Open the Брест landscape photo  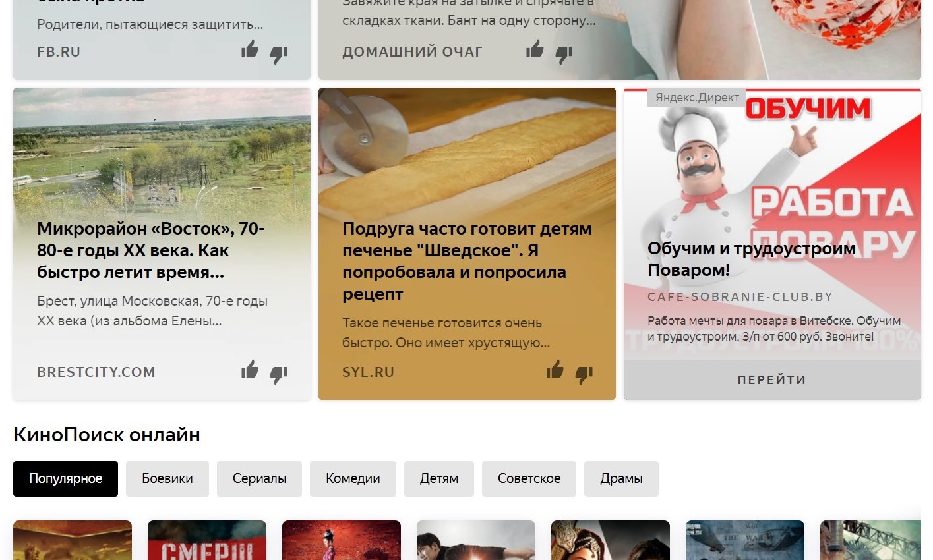click(162, 153)
